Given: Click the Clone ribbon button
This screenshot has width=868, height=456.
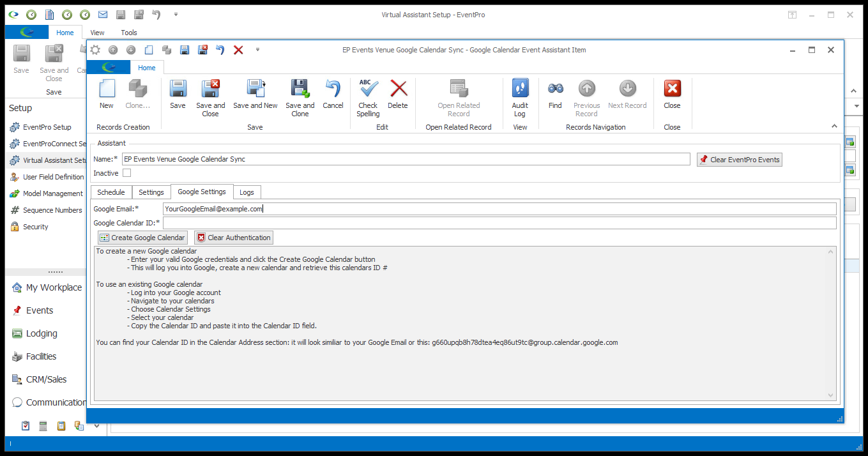Looking at the screenshot, I should (x=137, y=95).
